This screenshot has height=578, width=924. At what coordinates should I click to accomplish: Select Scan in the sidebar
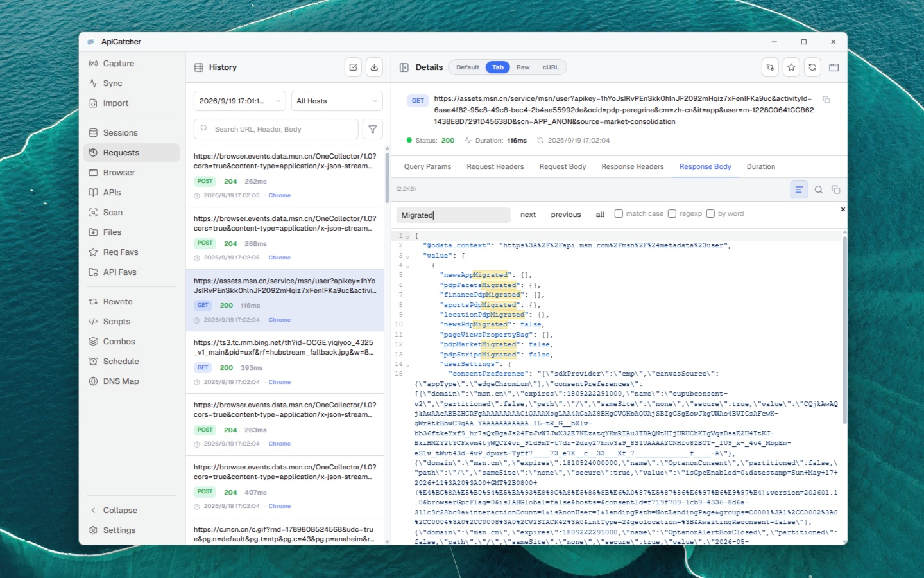pos(132,213)
